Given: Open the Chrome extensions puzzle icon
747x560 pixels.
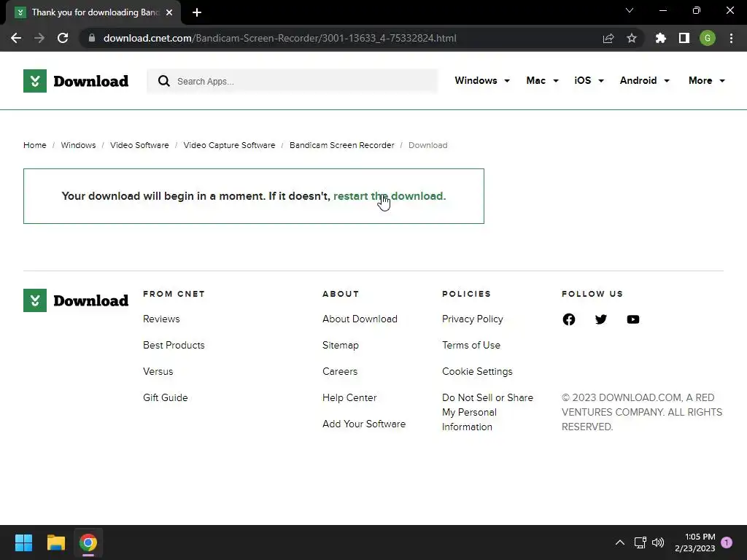Looking at the screenshot, I should click(x=661, y=38).
